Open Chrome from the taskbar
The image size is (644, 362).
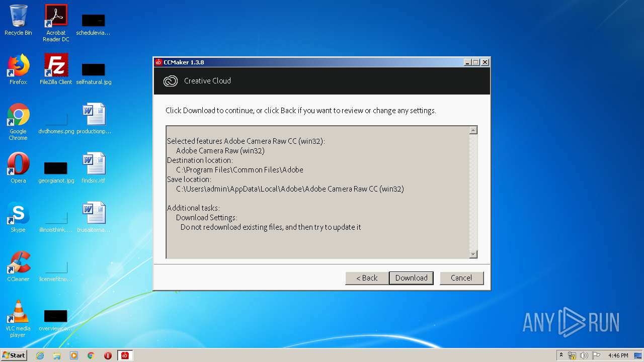click(91, 355)
